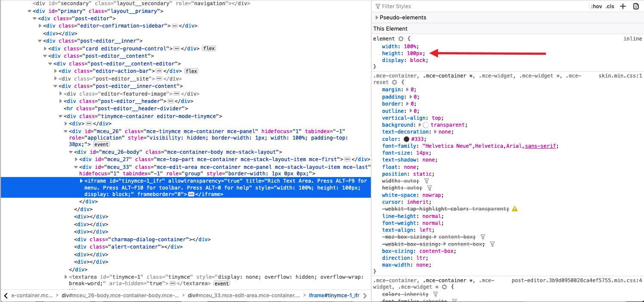The height and width of the screenshot is (302, 644).
Task: Click ellipsis badge on post-editor__site div
Action: pyautogui.click(x=159, y=79)
